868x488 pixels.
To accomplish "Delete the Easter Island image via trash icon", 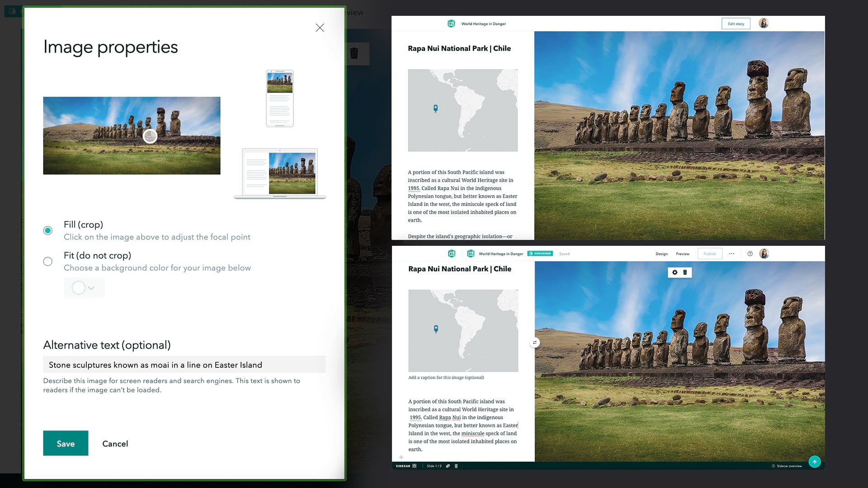I will (x=685, y=272).
